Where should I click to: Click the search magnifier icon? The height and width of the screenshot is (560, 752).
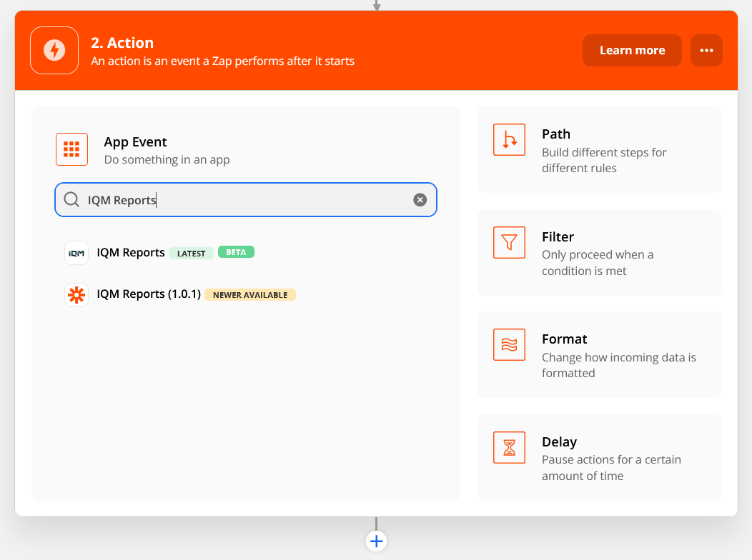click(x=71, y=200)
